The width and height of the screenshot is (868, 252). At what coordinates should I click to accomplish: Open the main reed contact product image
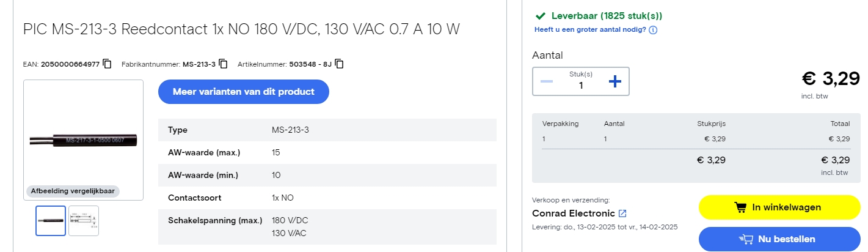83,140
